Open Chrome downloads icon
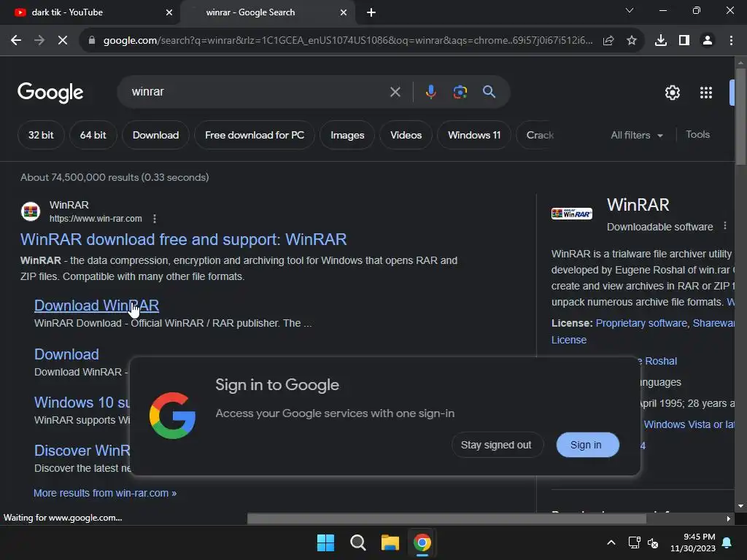This screenshot has height=560, width=747. (661, 41)
